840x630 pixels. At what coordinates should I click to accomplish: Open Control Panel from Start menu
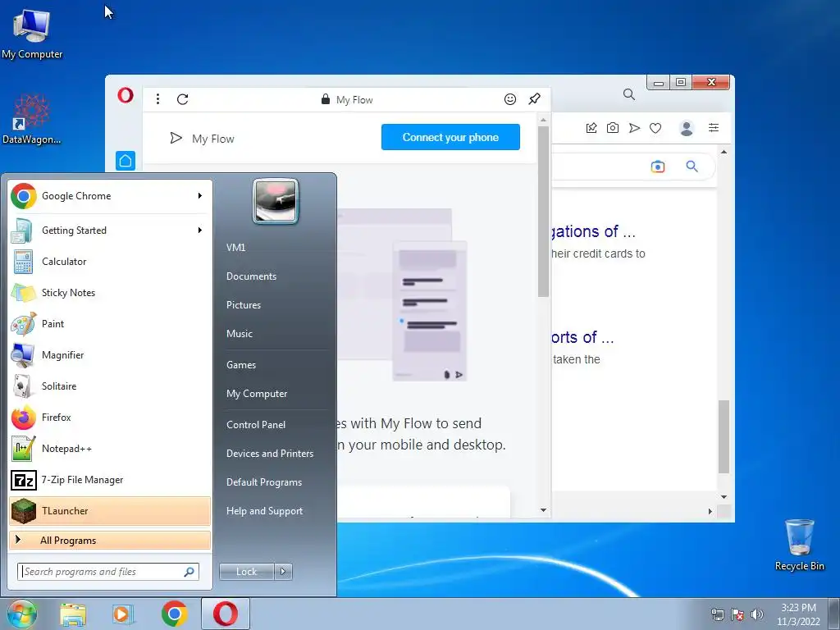click(256, 425)
